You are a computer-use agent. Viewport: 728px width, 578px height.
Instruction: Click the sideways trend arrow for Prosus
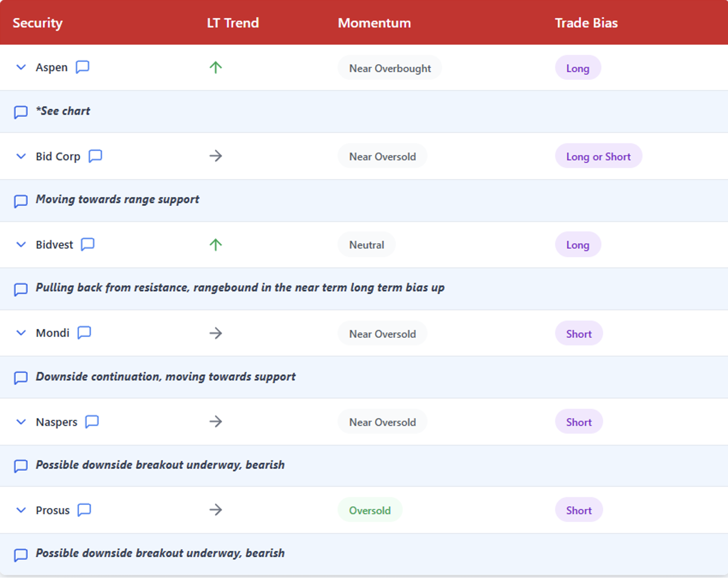coord(216,510)
